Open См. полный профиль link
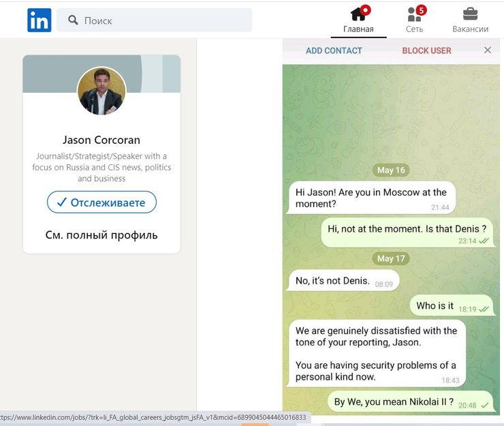The width and height of the screenshot is (504, 426). [x=101, y=235]
